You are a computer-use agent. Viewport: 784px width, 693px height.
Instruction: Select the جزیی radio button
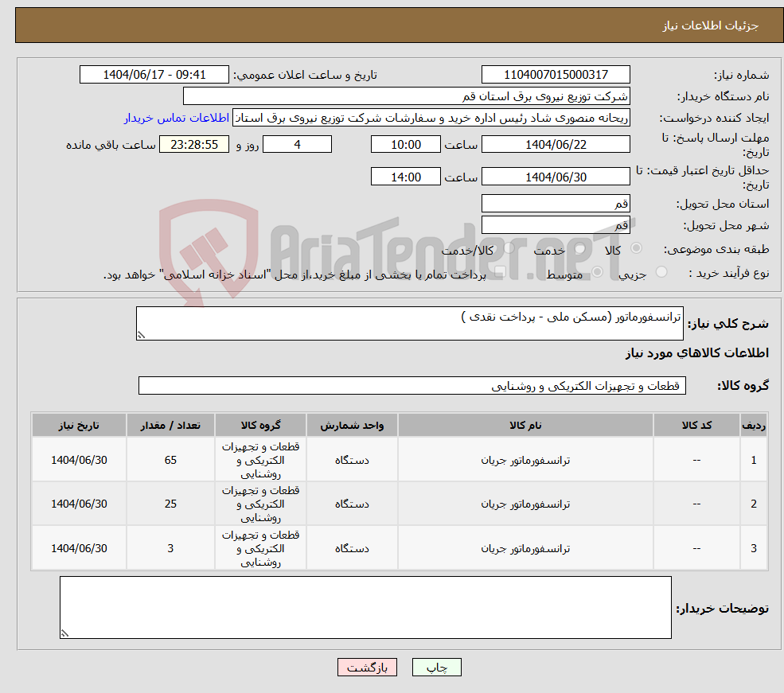(x=663, y=271)
